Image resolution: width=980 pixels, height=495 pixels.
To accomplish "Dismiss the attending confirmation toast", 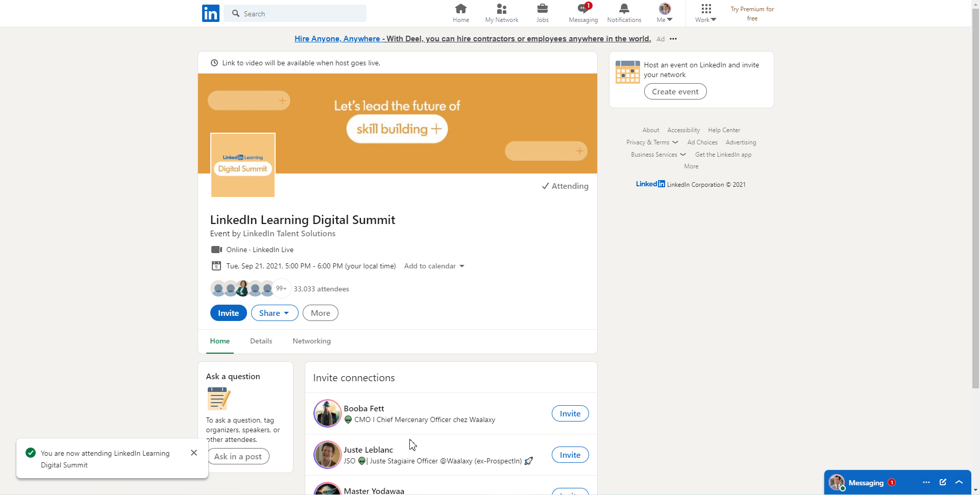I will click(194, 453).
